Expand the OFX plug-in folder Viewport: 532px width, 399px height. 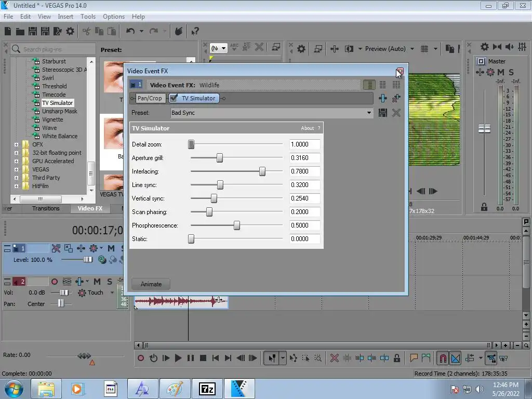click(x=16, y=144)
